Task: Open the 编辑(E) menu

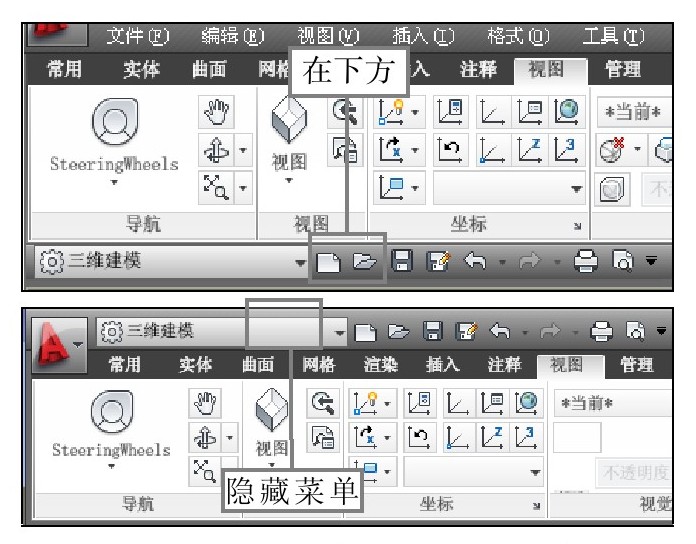Action: (x=233, y=36)
